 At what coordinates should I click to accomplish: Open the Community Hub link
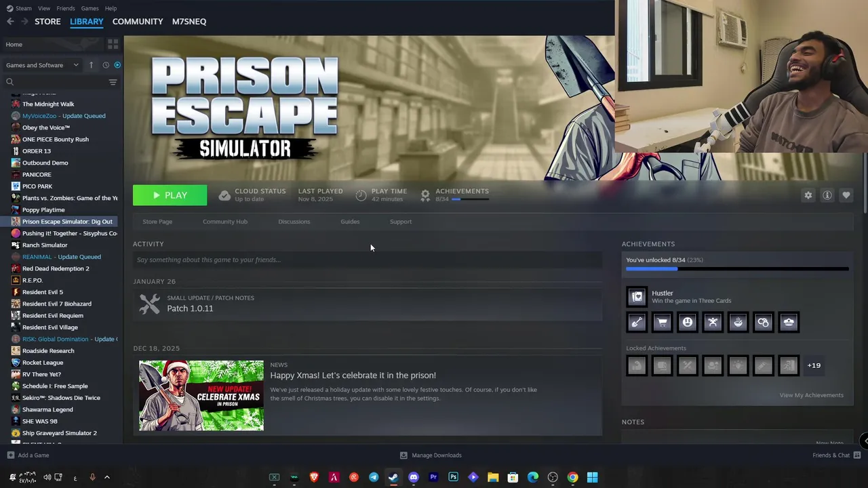click(x=225, y=222)
